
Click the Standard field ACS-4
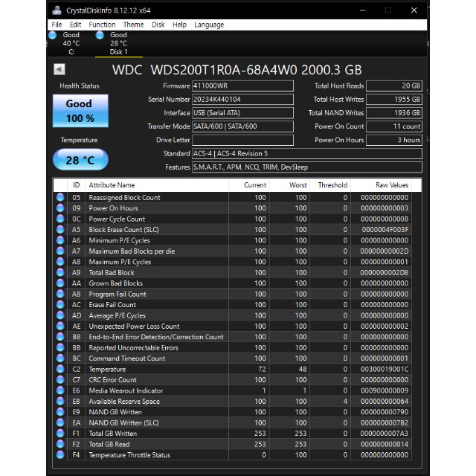307,154
